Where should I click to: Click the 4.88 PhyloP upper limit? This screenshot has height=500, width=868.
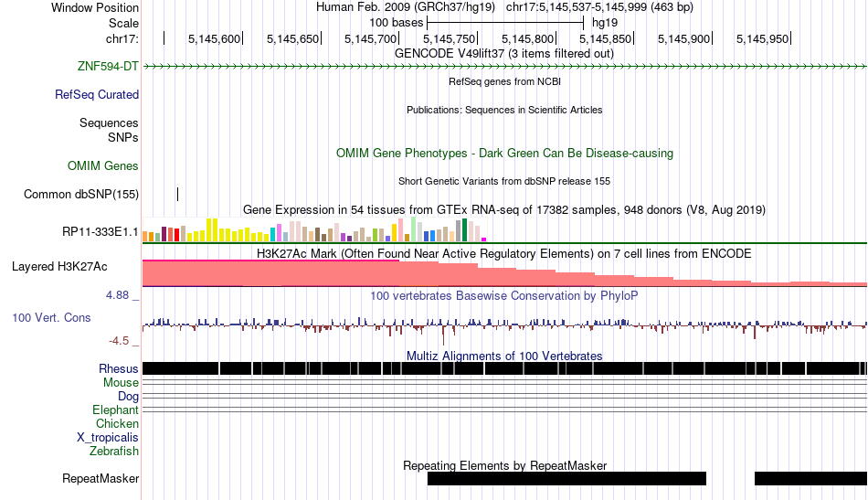pos(117,295)
